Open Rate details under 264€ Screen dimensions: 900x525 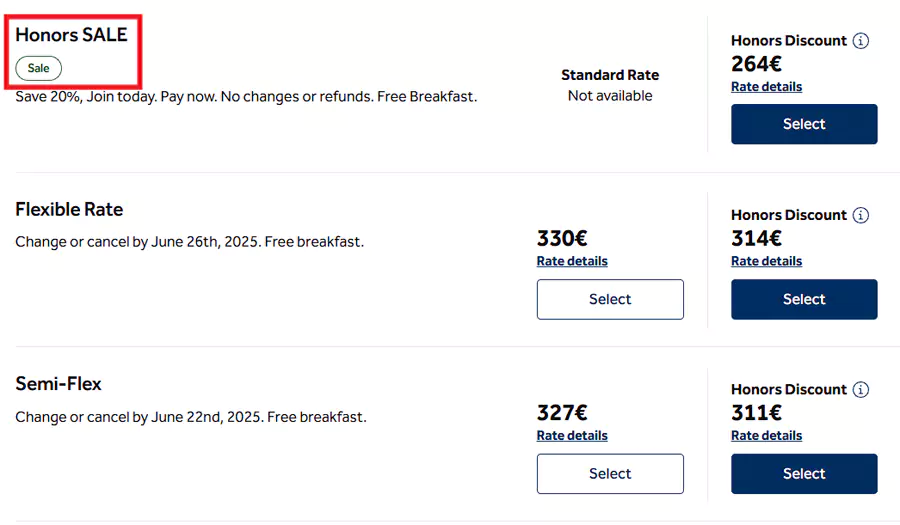pyautogui.click(x=766, y=87)
